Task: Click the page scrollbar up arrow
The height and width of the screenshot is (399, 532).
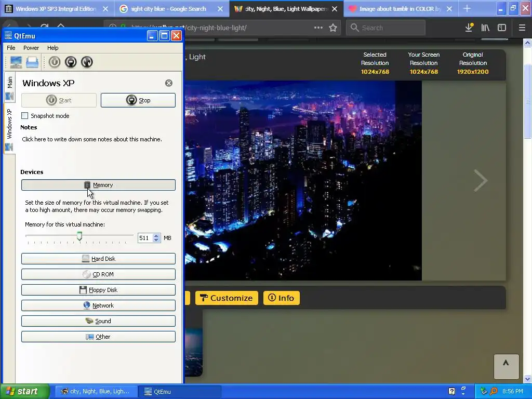Action: pyautogui.click(x=528, y=43)
